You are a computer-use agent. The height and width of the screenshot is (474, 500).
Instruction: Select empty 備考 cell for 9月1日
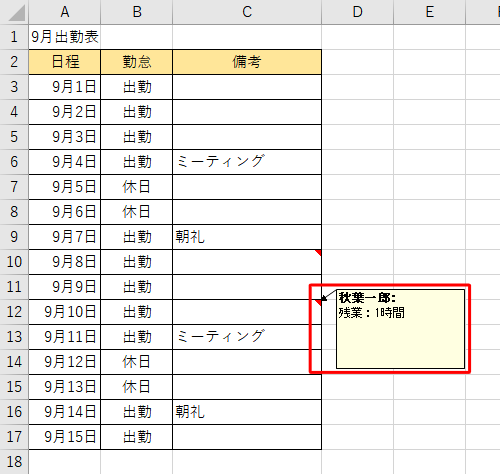[247, 87]
